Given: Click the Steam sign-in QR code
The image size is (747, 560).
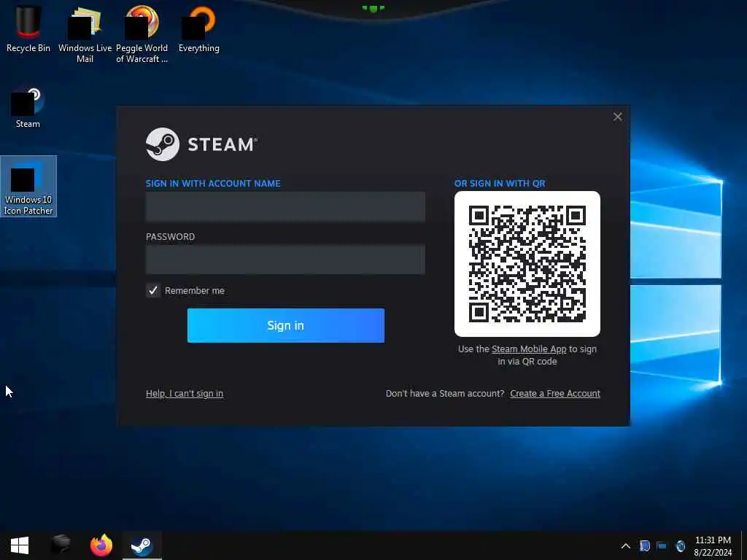Looking at the screenshot, I should [x=527, y=264].
